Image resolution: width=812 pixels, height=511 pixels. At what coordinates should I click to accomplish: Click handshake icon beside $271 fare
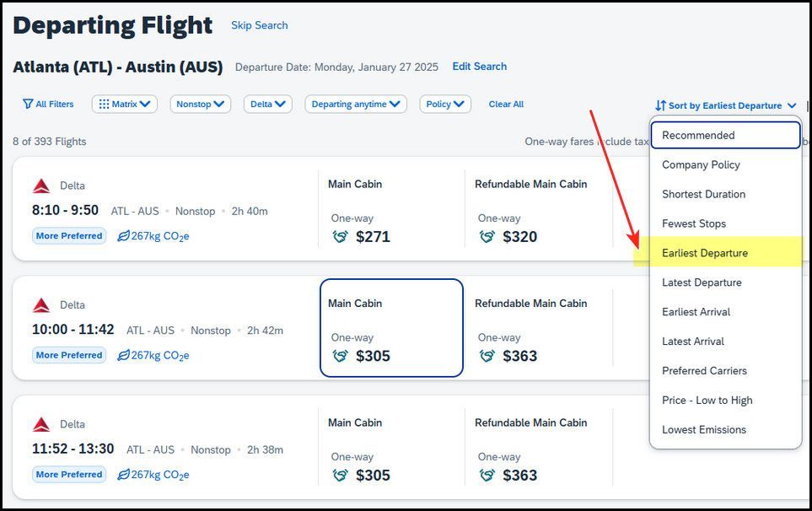point(341,237)
